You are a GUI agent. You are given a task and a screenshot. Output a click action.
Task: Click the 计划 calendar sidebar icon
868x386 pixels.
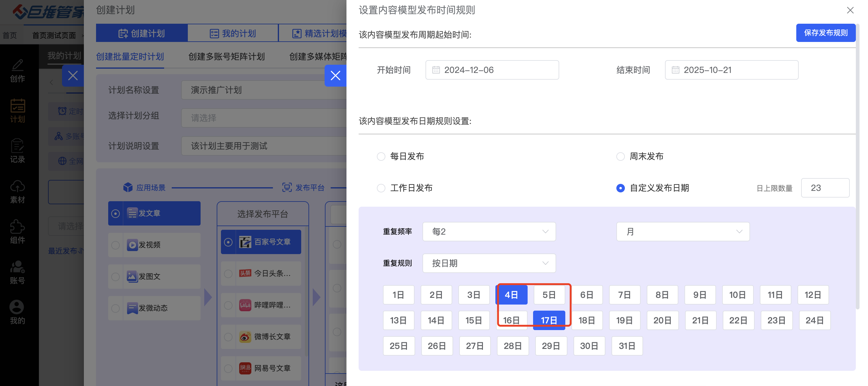coord(17,106)
